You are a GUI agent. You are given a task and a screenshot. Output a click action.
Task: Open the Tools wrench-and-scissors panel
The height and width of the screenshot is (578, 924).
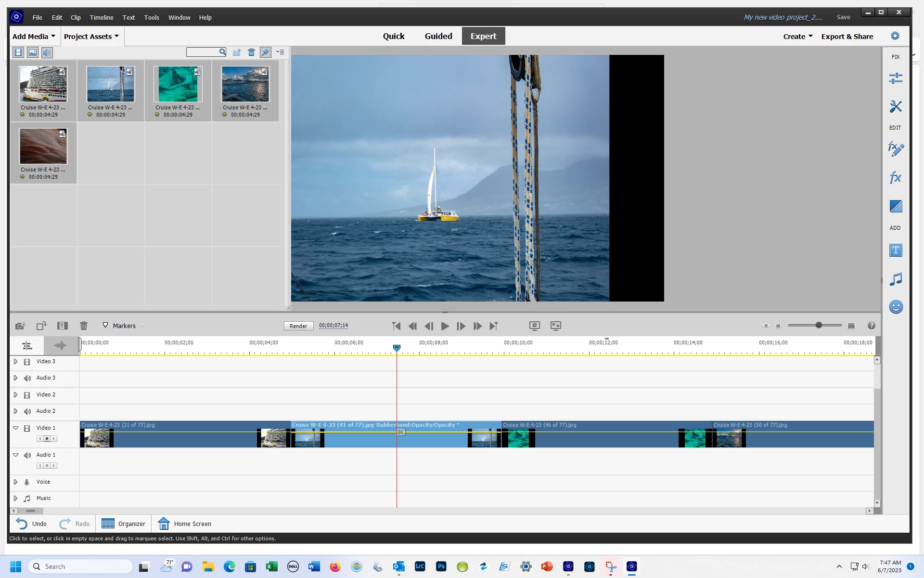pyautogui.click(x=895, y=106)
